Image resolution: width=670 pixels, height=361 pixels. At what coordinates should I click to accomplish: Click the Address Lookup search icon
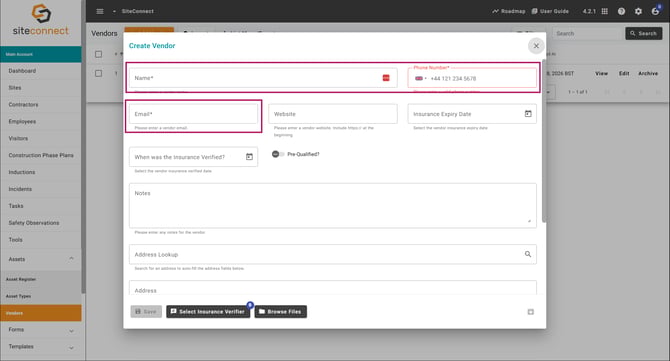click(528, 254)
